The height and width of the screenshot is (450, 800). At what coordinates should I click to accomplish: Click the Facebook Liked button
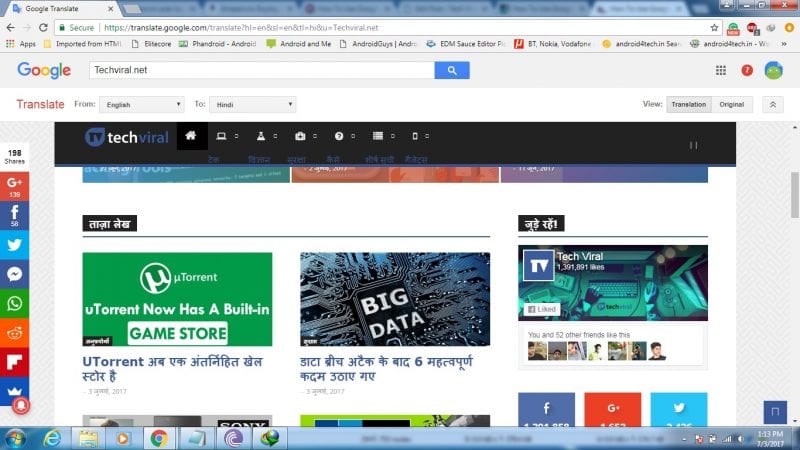pos(542,309)
